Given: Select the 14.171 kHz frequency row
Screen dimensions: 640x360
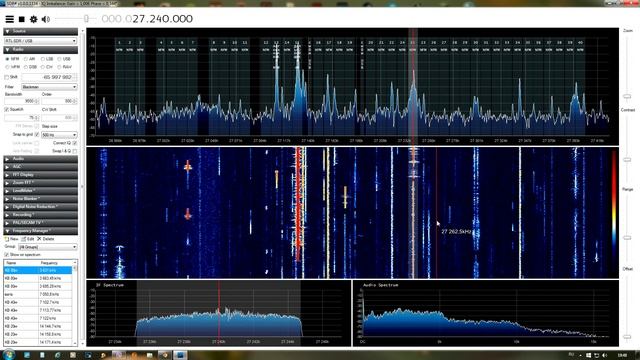Looking at the screenshot, I should tap(38, 342).
